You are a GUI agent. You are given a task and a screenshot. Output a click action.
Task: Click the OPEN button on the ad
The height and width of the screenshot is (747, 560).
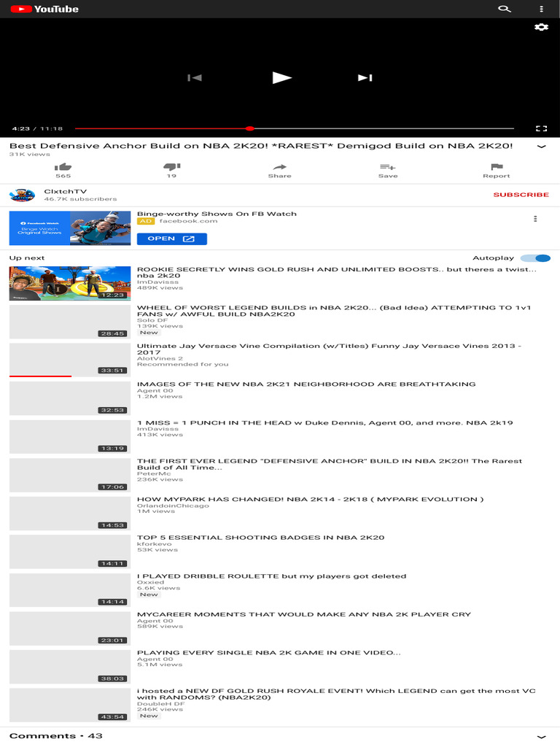point(171,239)
